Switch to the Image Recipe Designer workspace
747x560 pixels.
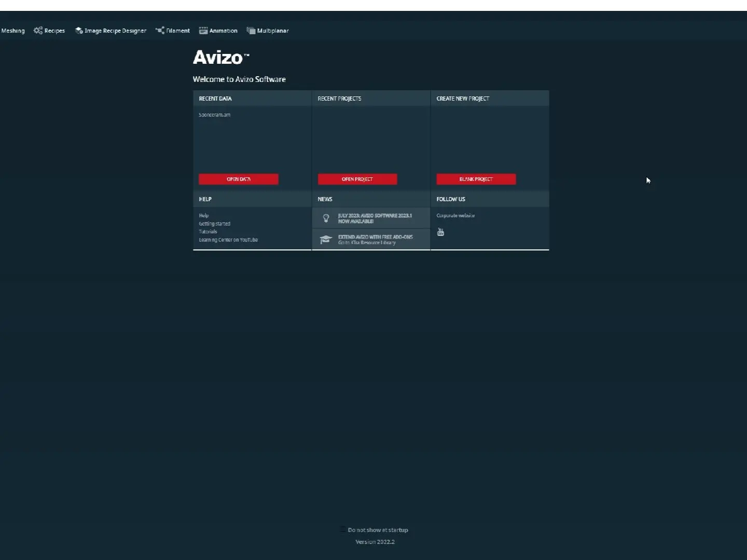click(110, 31)
